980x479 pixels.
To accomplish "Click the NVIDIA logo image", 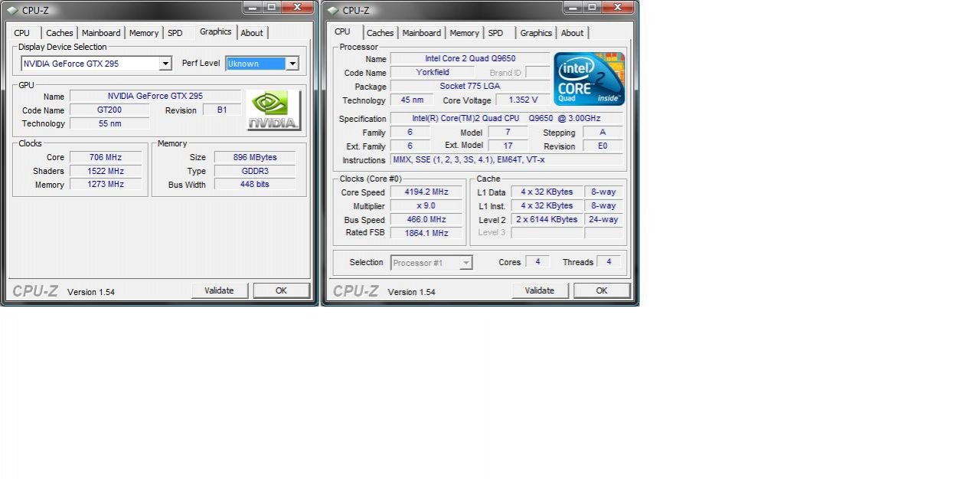I will (x=274, y=110).
